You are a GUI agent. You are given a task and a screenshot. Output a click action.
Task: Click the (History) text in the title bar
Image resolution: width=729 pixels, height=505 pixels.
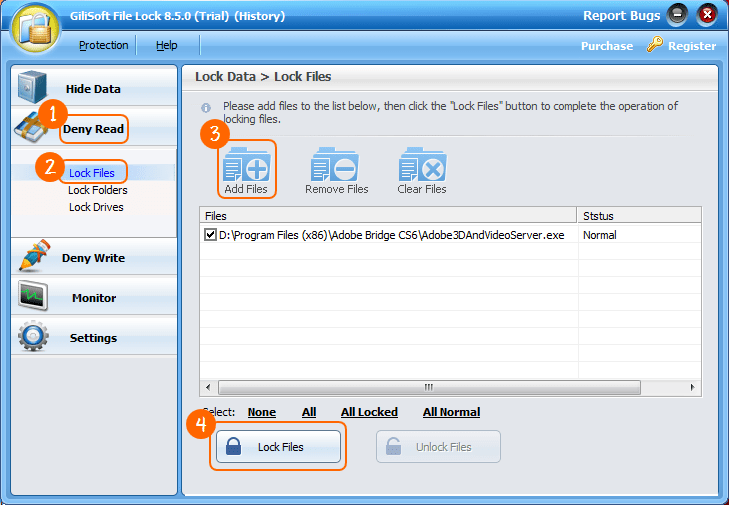click(x=259, y=16)
